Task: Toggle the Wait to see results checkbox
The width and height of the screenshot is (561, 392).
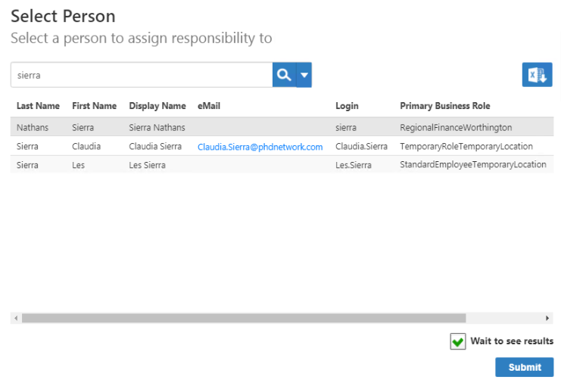Action: pos(458,341)
